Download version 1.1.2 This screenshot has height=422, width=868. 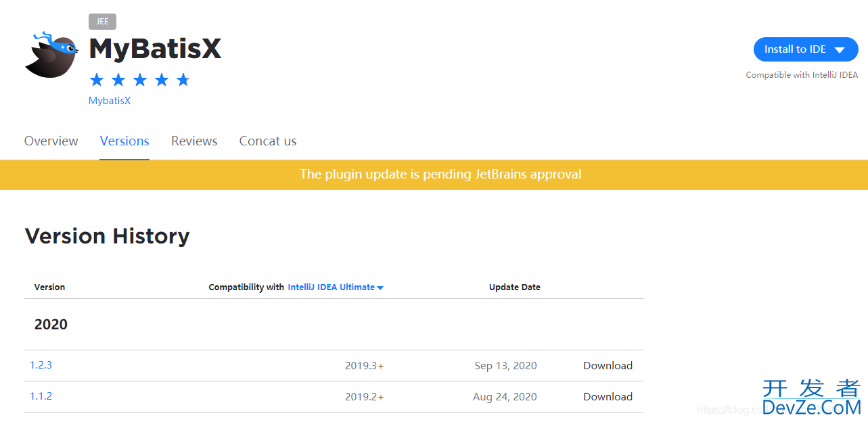[x=608, y=397]
